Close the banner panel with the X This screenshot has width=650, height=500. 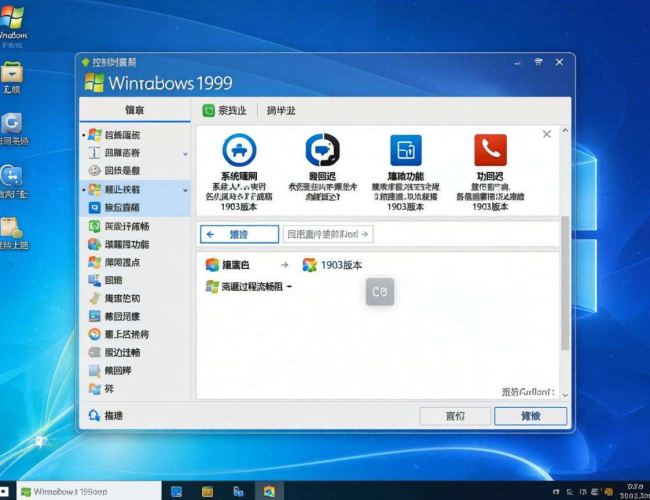click(x=547, y=134)
